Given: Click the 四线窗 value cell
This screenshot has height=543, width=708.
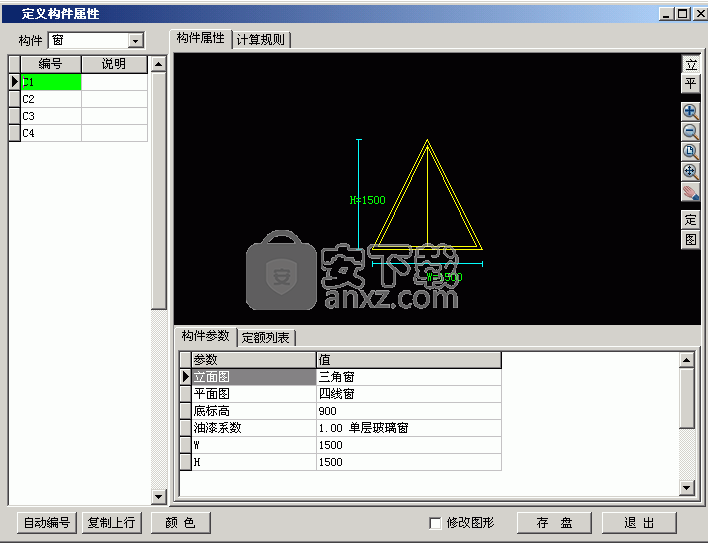Looking at the screenshot, I should pos(409,394).
